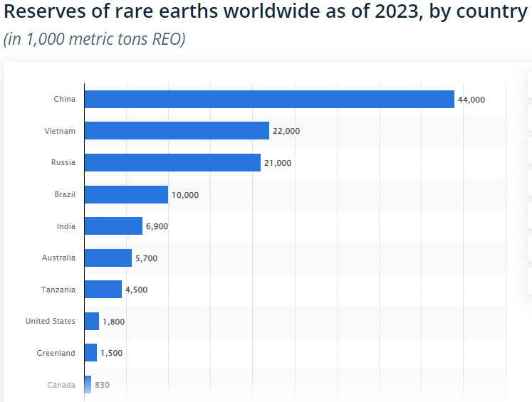Click the India bar in the chart
This screenshot has width=532, height=402.
114,226
